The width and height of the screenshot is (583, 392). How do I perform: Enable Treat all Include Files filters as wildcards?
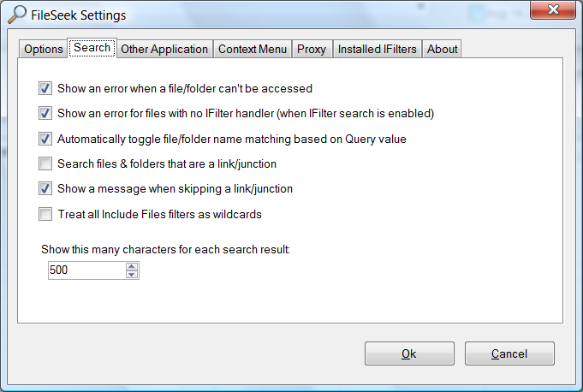pyautogui.click(x=45, y=214)
